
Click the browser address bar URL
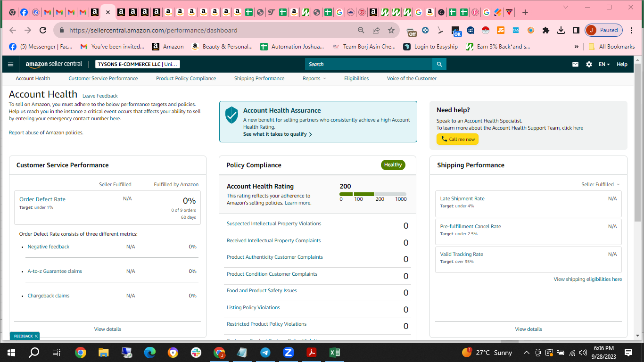click(x=153, y=30)
